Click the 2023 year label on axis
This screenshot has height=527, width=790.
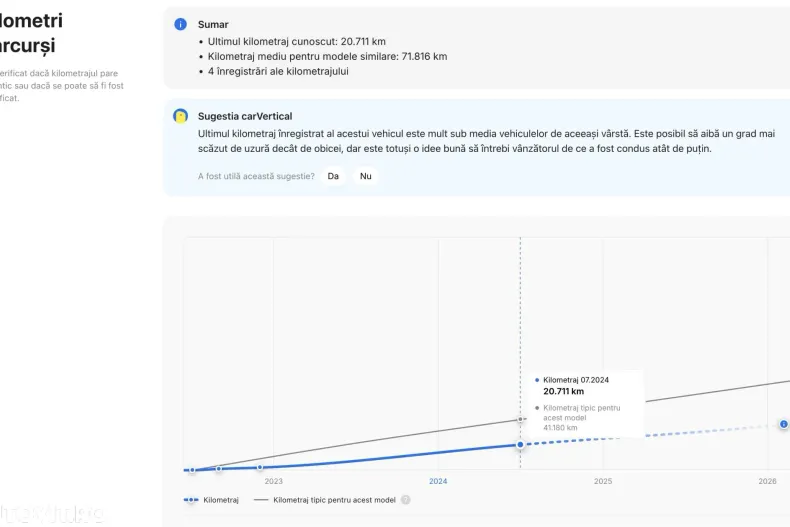coord(273,481)
